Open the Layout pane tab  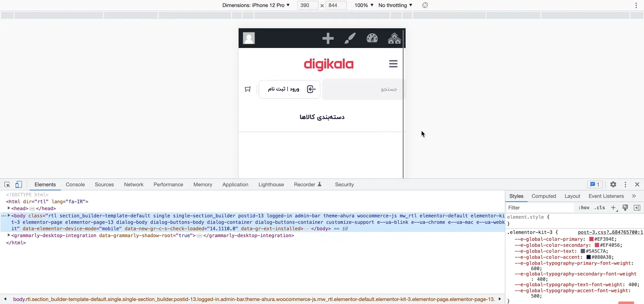[572, 196]
